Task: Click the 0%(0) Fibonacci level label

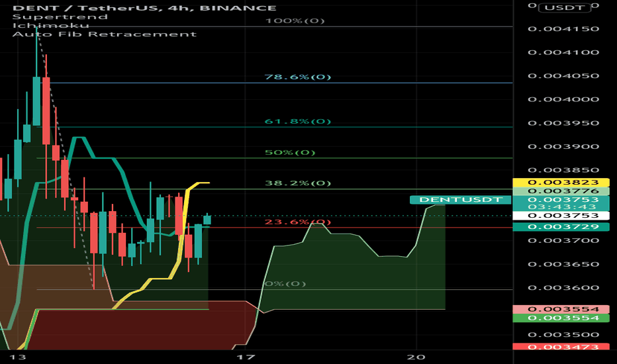Action: [285, 284]
